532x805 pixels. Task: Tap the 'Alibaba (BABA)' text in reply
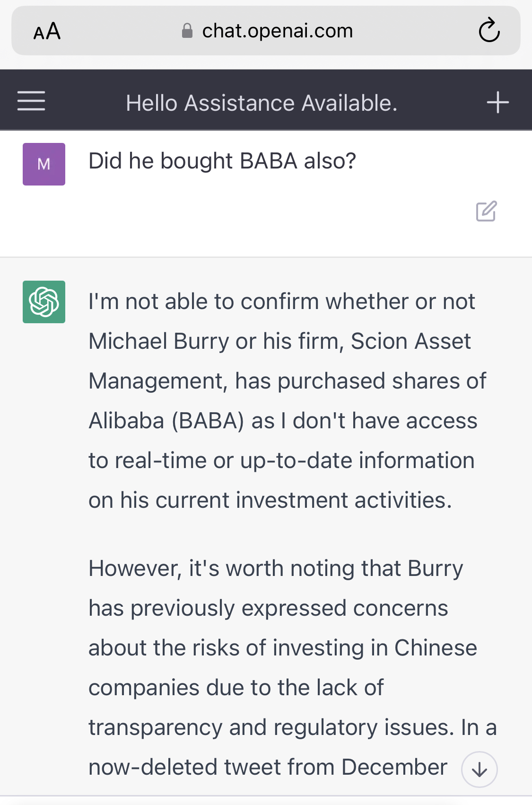(166, 421)
